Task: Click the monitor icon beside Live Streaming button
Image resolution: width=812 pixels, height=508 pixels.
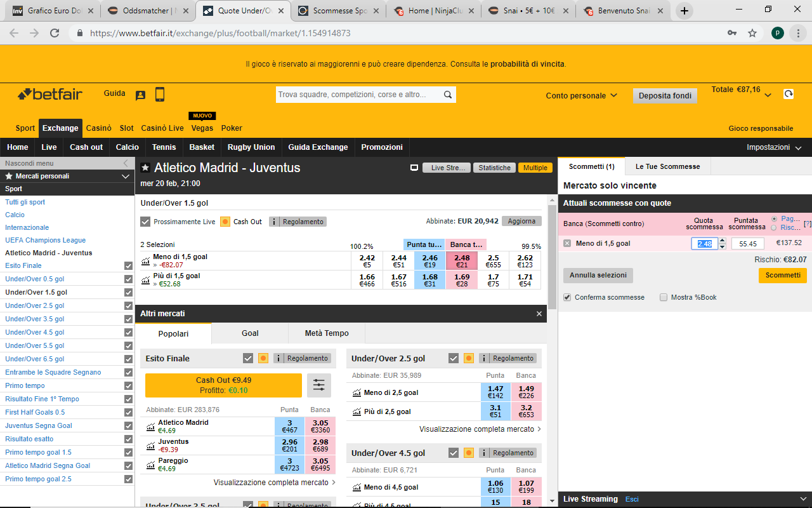Action: pos(414,168)
